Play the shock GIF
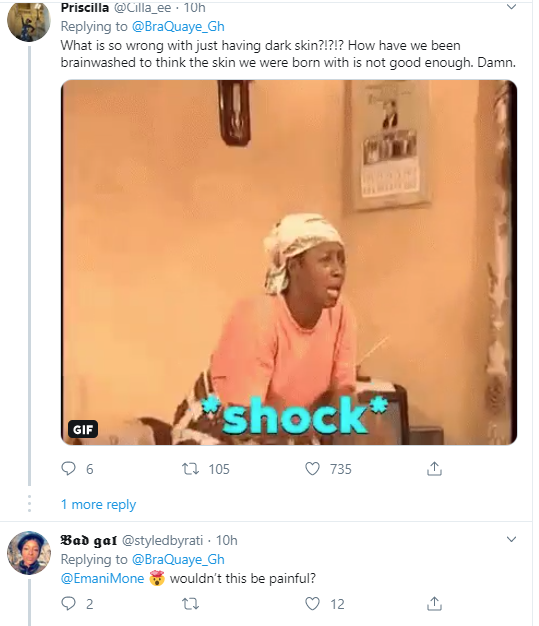 click(x=289, y=262)
